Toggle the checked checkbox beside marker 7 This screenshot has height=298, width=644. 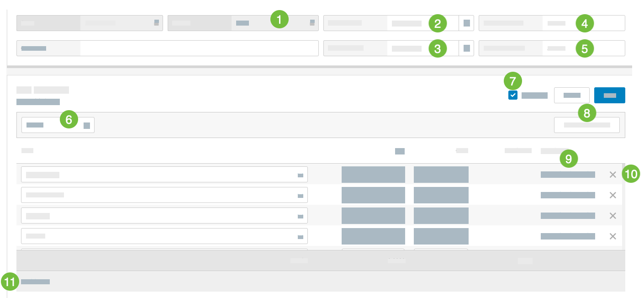(x=512, y=95)
